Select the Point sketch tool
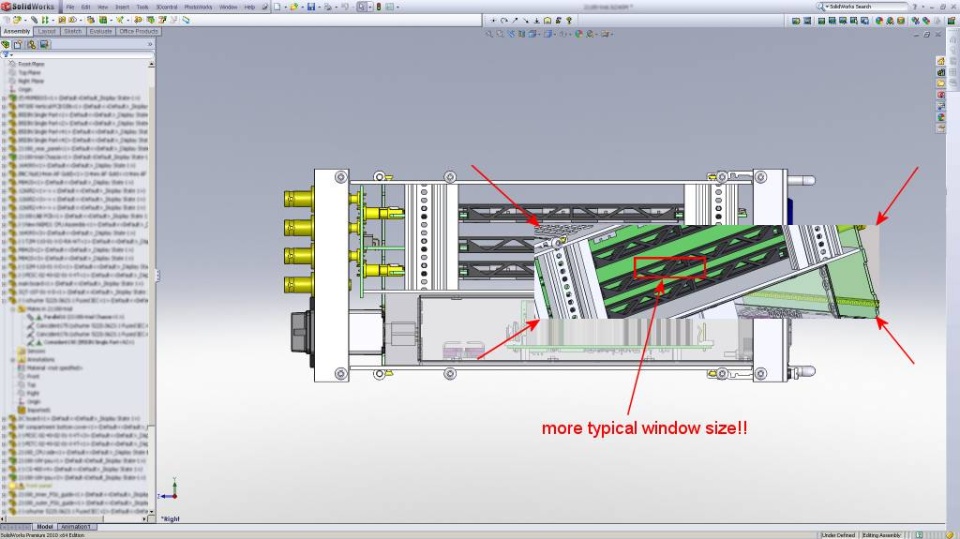The height and width of the screenshot is (539, 960). 493,20
